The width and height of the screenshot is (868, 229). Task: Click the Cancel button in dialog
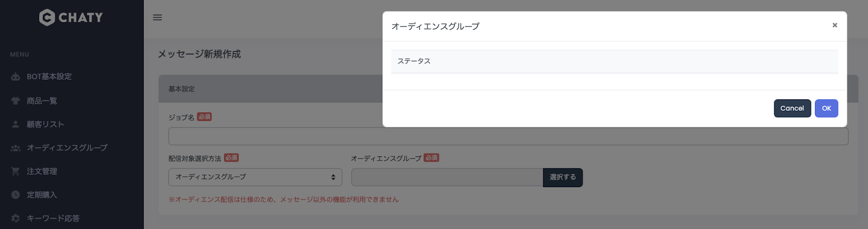click(x=792, y=109)
